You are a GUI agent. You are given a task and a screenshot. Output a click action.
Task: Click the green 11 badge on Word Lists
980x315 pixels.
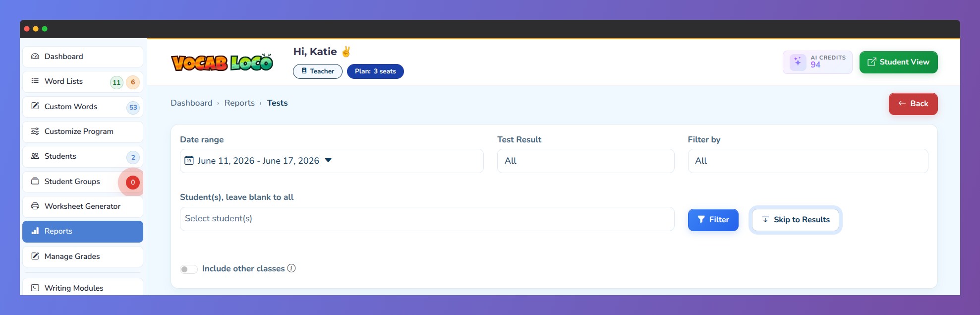116,82
